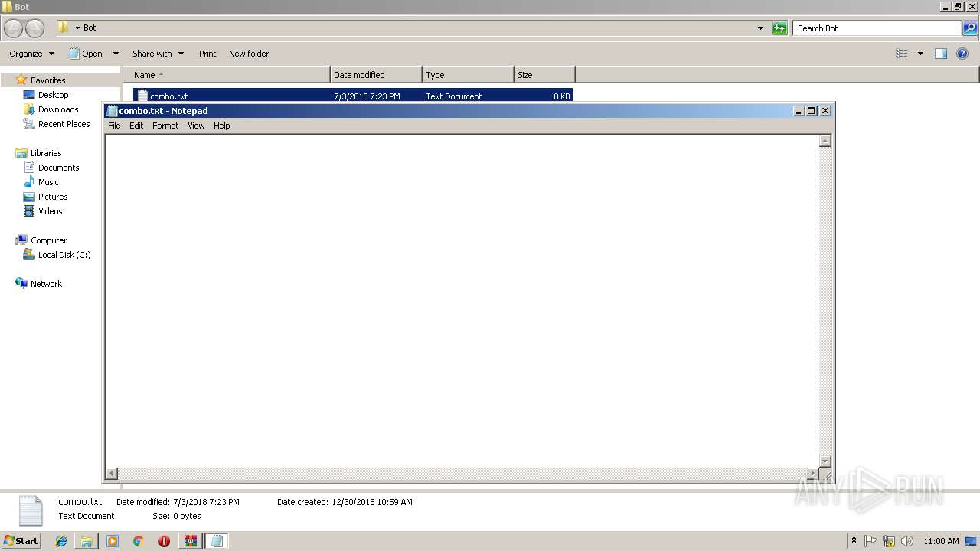Launch Windows Media Player from taskbar
The height and width of the screenshot is (551, 980).
pyautogui.click(x=113, y=541)
